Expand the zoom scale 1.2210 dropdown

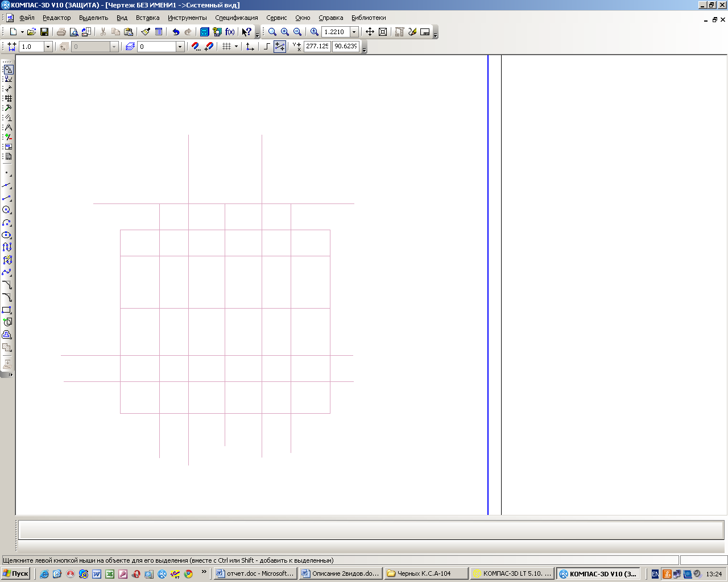pyautogui.click(x=354, y=32)
